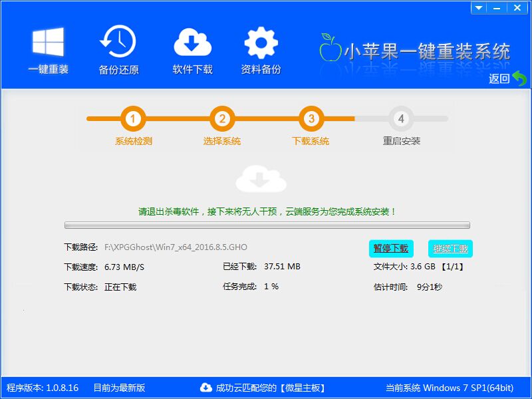Click the 小苹果一键重装系统 title text
This screenshot has width=532, height=399.
point(427,52)
